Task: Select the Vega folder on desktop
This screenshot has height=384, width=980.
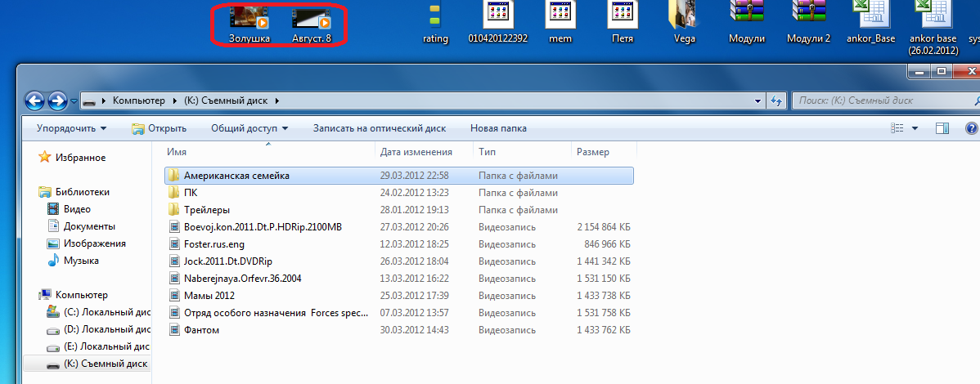Action: click(x=685, y=23)
